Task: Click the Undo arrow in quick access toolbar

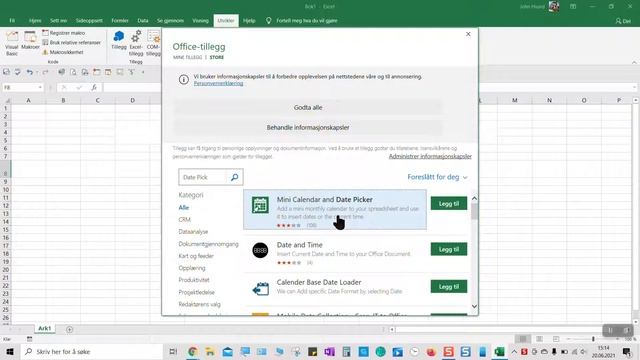Action: point(29,72)
